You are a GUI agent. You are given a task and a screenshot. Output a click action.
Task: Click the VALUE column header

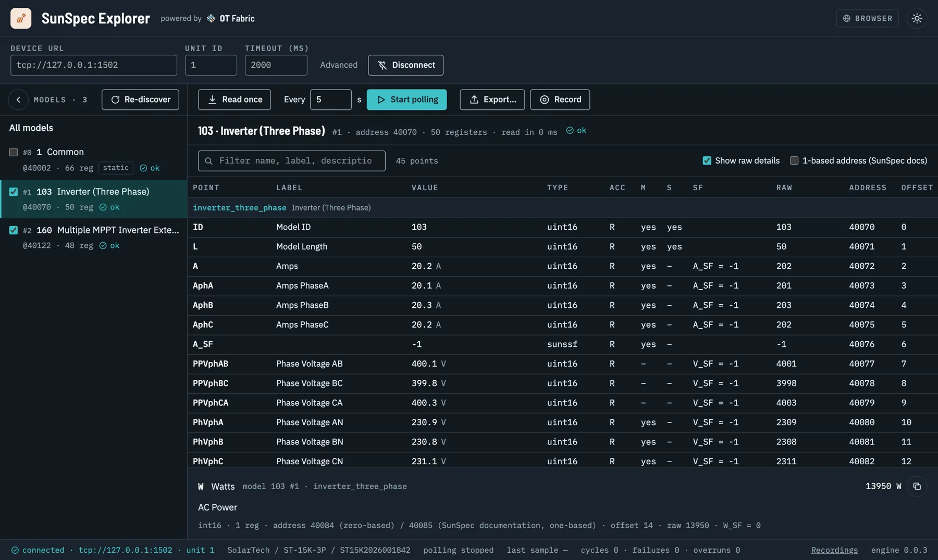tap(425, 188)
